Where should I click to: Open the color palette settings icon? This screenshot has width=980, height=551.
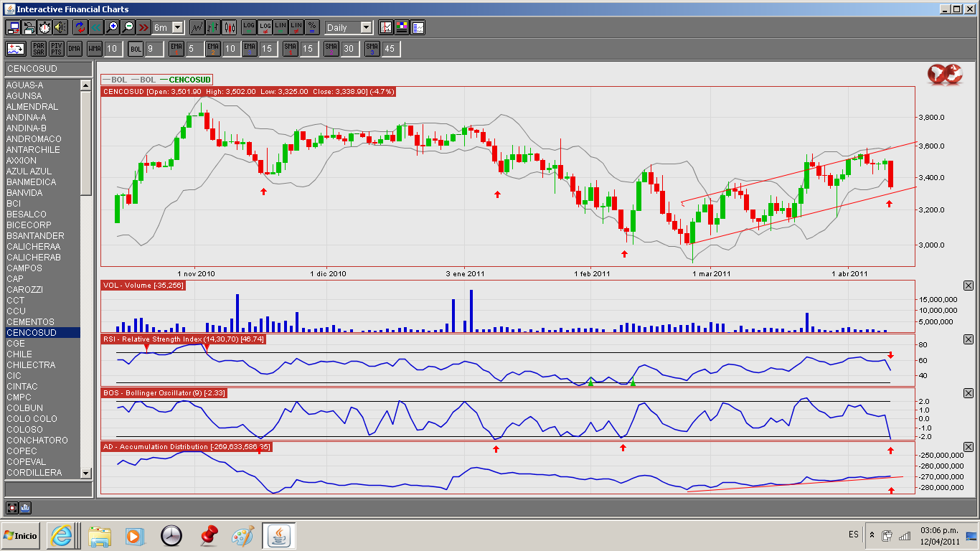point(402,27)
